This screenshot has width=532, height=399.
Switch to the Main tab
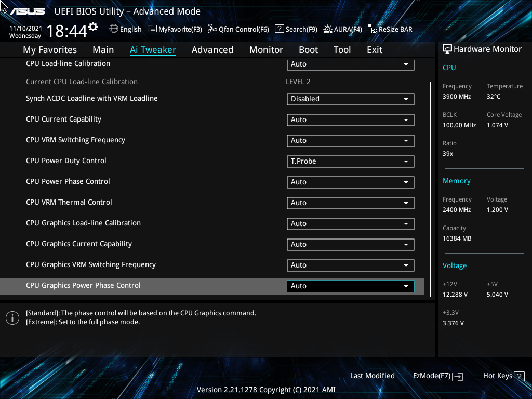pyautogui.click(x=103, y=50)
